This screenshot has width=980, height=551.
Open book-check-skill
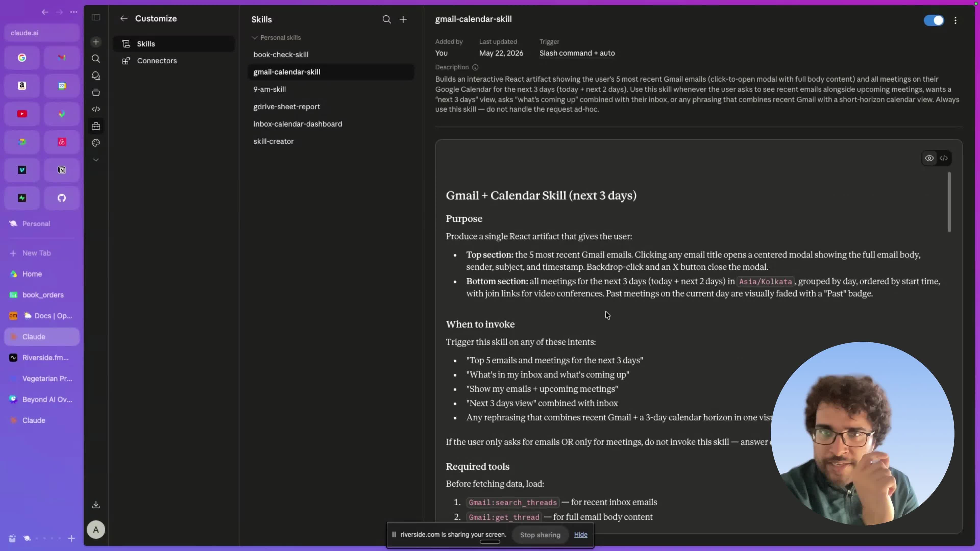tap(331, 54)
